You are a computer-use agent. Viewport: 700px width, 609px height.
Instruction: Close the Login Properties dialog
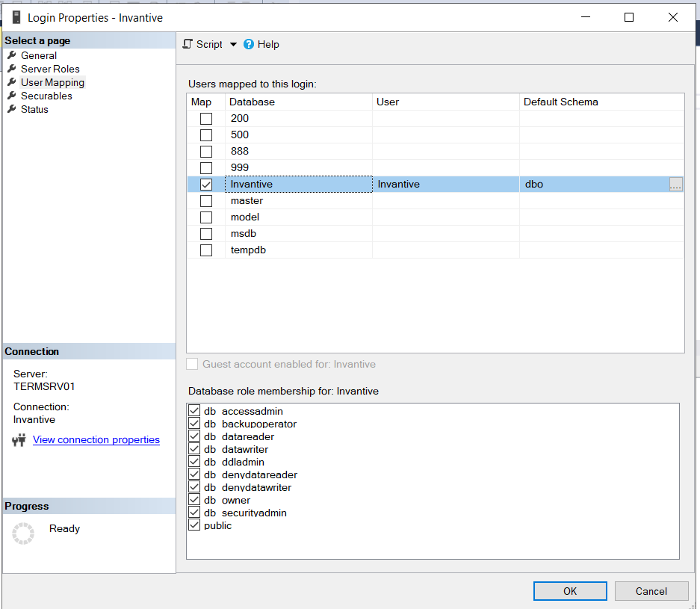pos(673,17)
